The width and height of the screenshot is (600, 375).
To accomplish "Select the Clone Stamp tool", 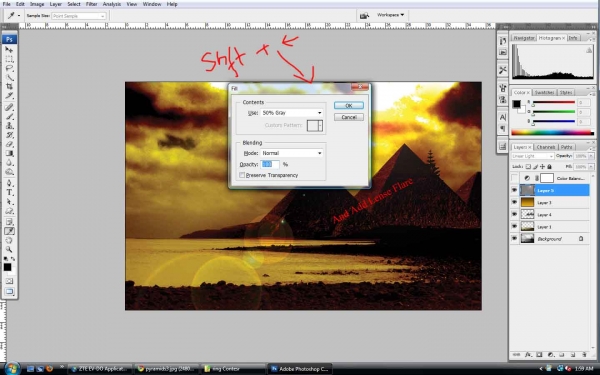I will pos(9,126).
